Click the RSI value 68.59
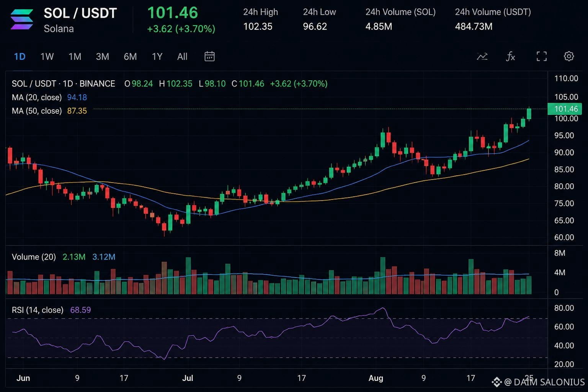This screenshot has height=392, width=588. click(x=80, y=310)
